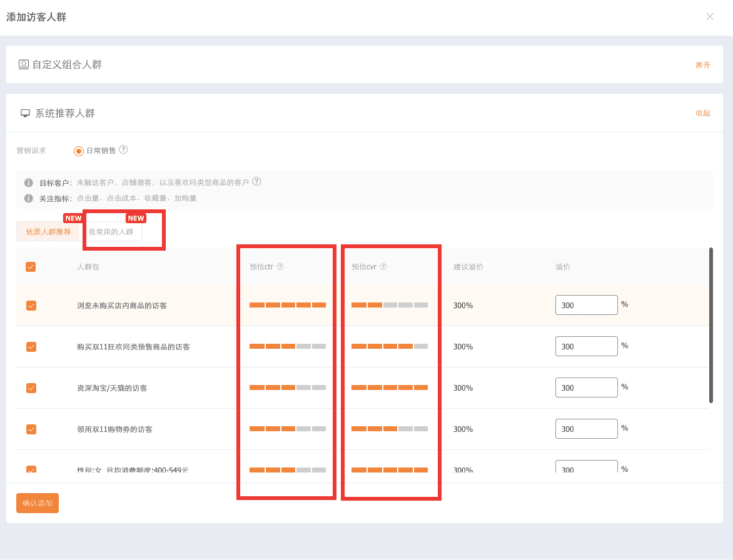The image size is (733, 560).
Task: Toggle the select-all checkbox in table header
Action: click(x=31, y=267)
